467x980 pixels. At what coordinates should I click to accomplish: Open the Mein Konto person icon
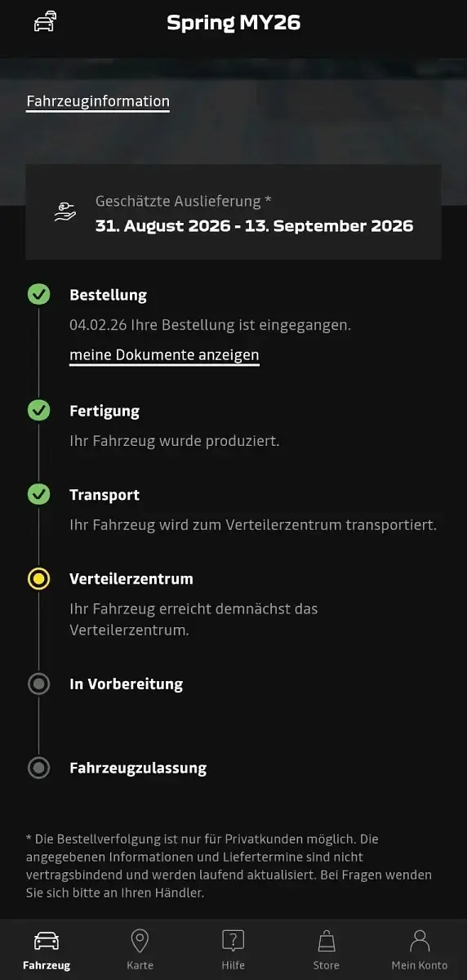[420, 941]
